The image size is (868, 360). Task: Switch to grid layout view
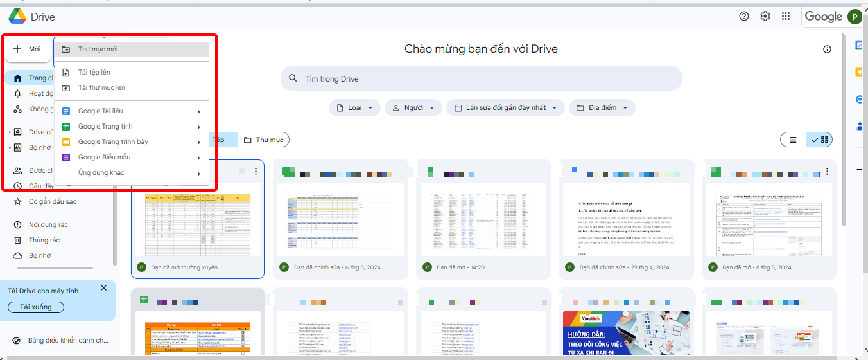click(x=820, y=139)
